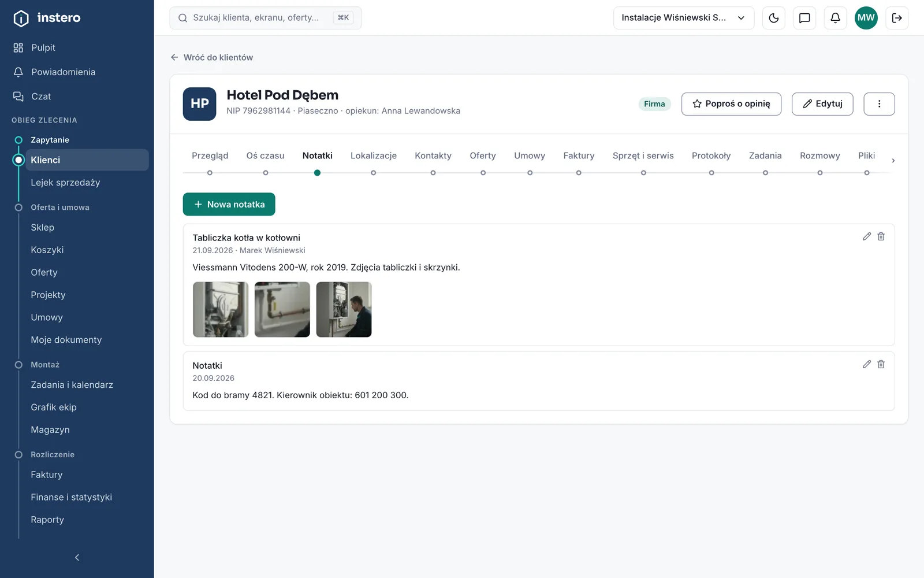Click the HP client avatar badge
The height and width of the screenshot is (578, 924).
[x=200, y=104]
